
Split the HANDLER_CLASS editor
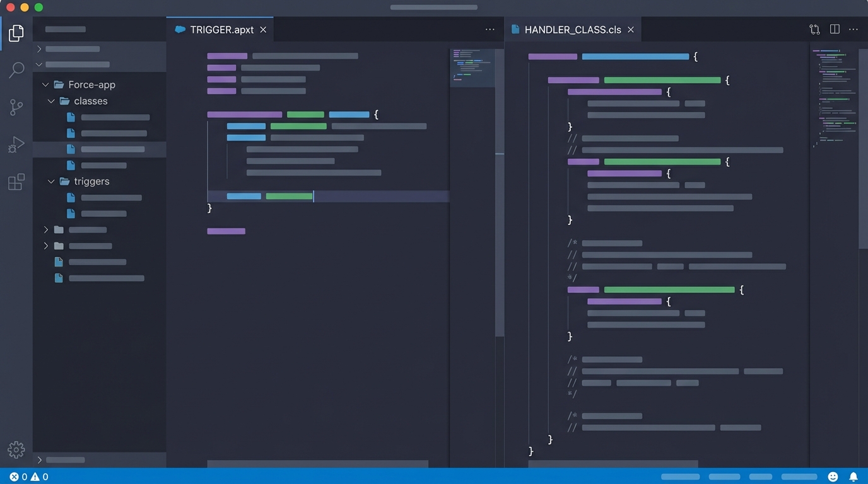(x=834, y=29)
